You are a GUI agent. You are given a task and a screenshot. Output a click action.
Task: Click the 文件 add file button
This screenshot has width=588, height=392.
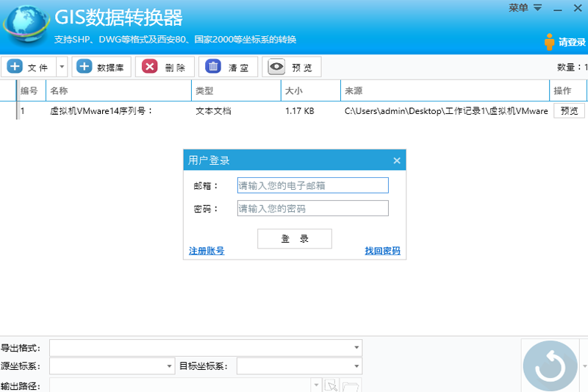point(29,67)
